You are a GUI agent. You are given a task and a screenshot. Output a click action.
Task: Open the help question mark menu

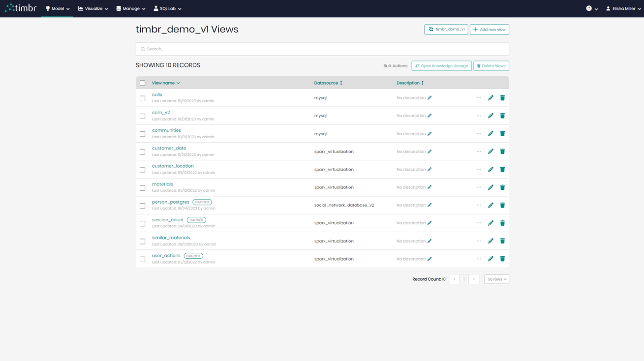tap(590, 8)
